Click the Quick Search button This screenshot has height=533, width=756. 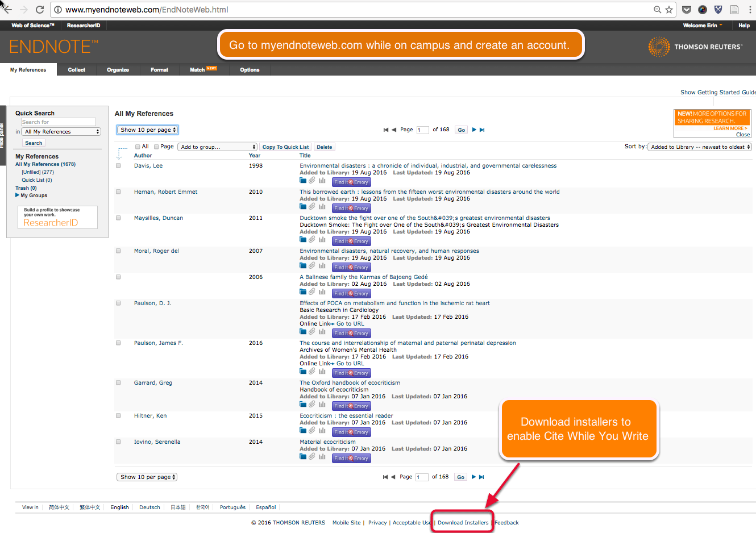tap(34, 143)
